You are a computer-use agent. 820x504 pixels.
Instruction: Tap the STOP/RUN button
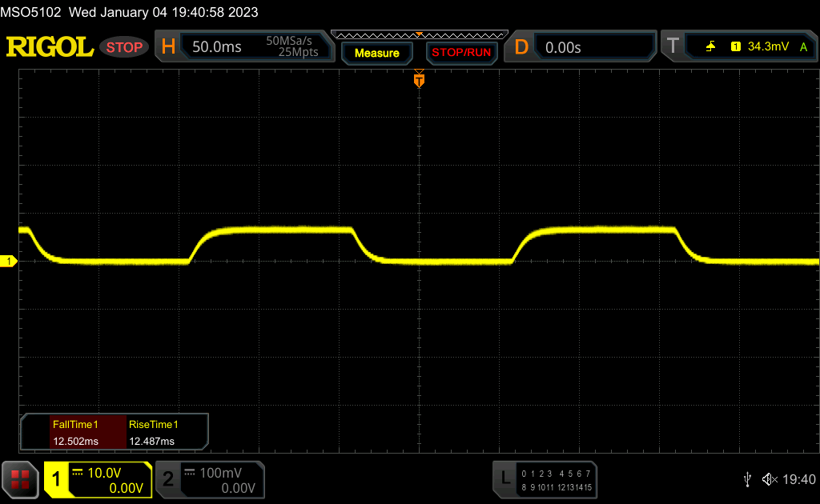(x=461, y=53)
